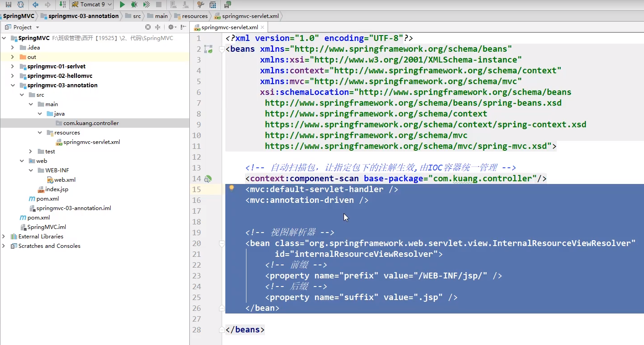Click component-scan gutter icon on line 14
644x345 pixels.
click(208, 179)
